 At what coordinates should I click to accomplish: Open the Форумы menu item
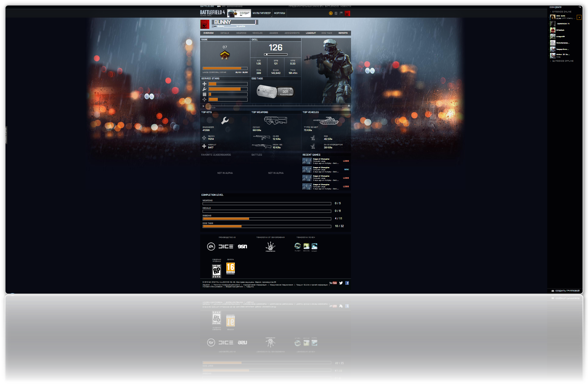tap(280, 13)
